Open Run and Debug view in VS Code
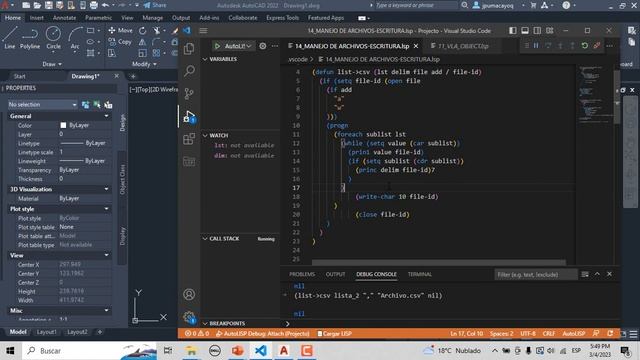Screen dimensions: 640x360 [x=189, y=117]
